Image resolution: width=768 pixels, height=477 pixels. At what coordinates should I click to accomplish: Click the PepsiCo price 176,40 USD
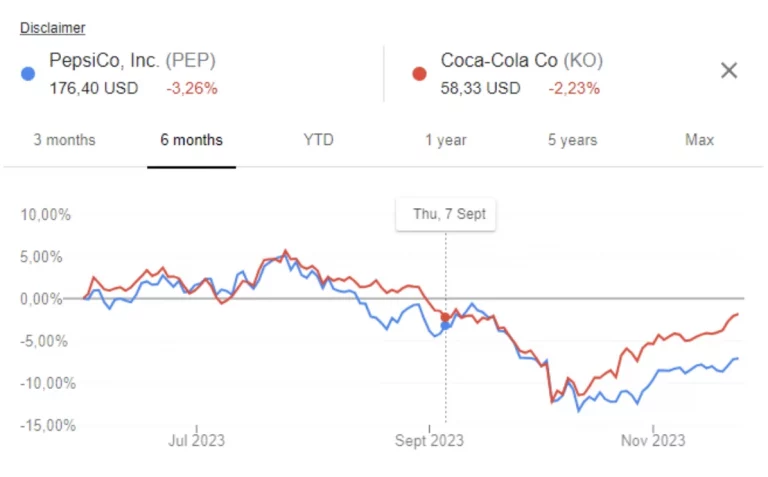(x=93, y=88)
